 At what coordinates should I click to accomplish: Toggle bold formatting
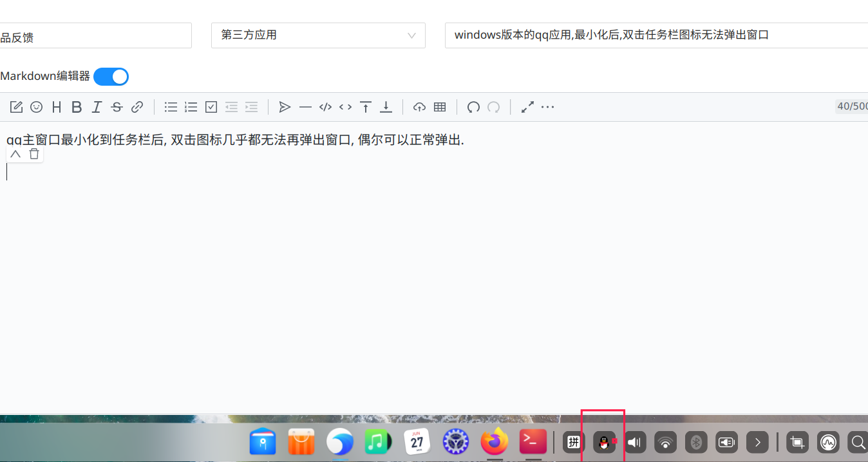point(77,107)
